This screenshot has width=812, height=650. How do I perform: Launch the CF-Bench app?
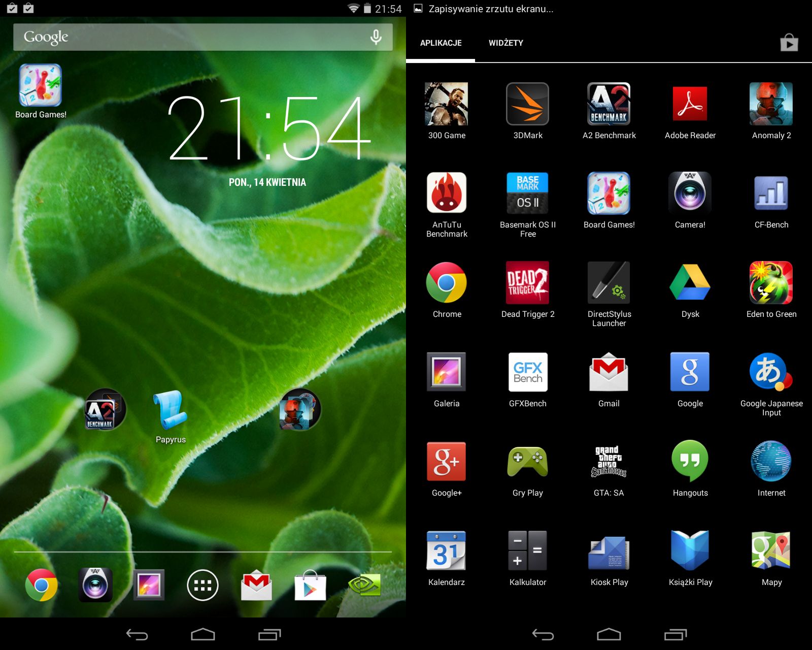coord(771,193)
